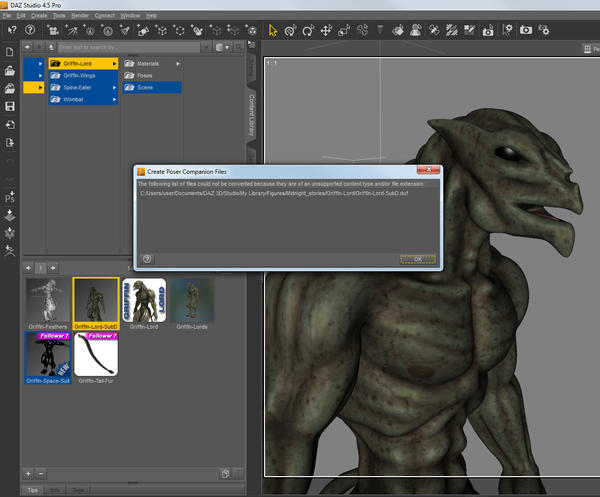Open the Window menu
The height and width of the screenshot is (497, 600).
point(130,16)
